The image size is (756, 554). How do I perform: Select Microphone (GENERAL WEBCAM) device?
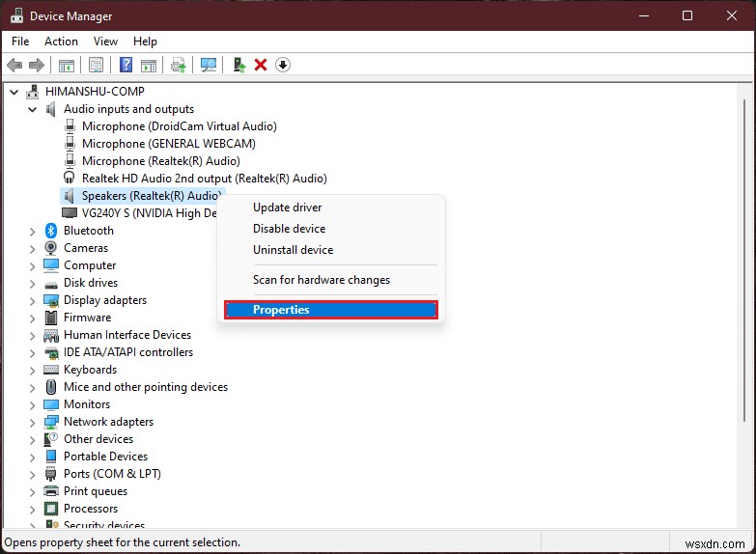click(168, 143)
